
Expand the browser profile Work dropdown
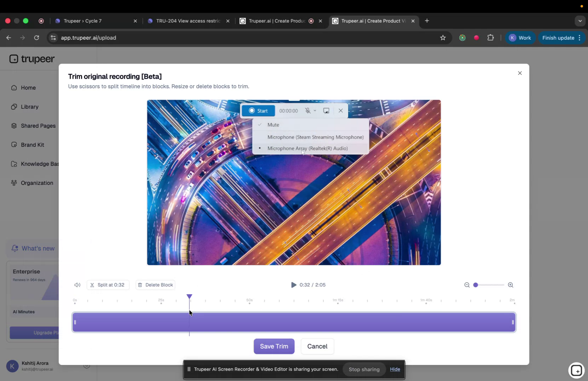[x=521, y=37]
